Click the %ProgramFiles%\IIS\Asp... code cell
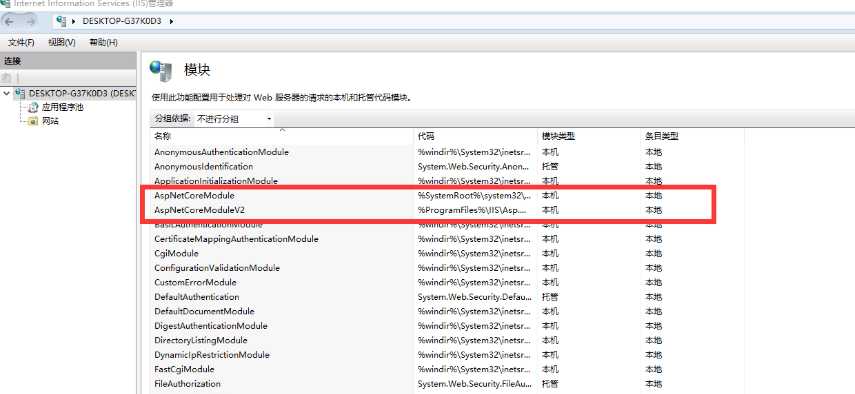The image size is (855, 394). (473, 210)
